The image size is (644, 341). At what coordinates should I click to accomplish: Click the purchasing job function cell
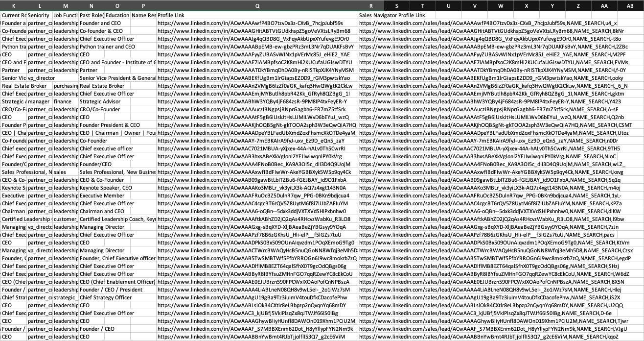(x=65, y=86)
